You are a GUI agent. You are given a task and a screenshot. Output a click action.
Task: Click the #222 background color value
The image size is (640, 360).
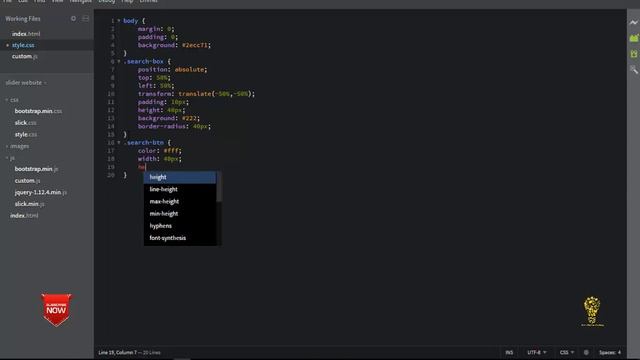point(189,118)
